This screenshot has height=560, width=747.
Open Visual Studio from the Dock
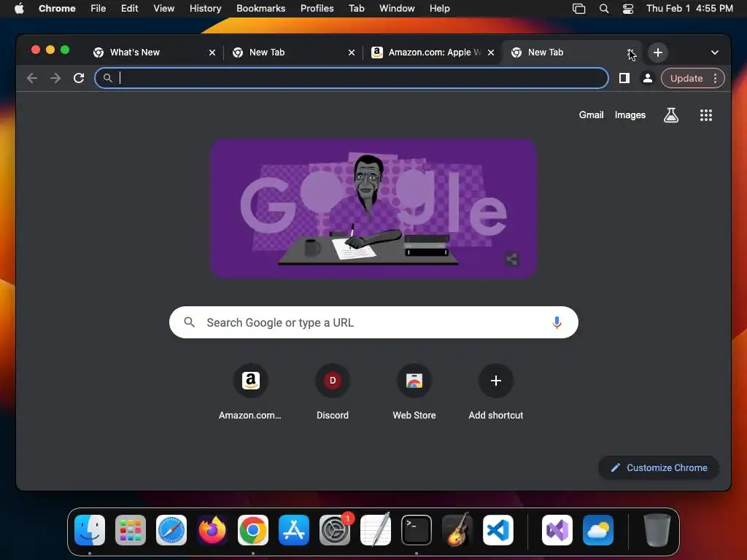click(557, 530)
